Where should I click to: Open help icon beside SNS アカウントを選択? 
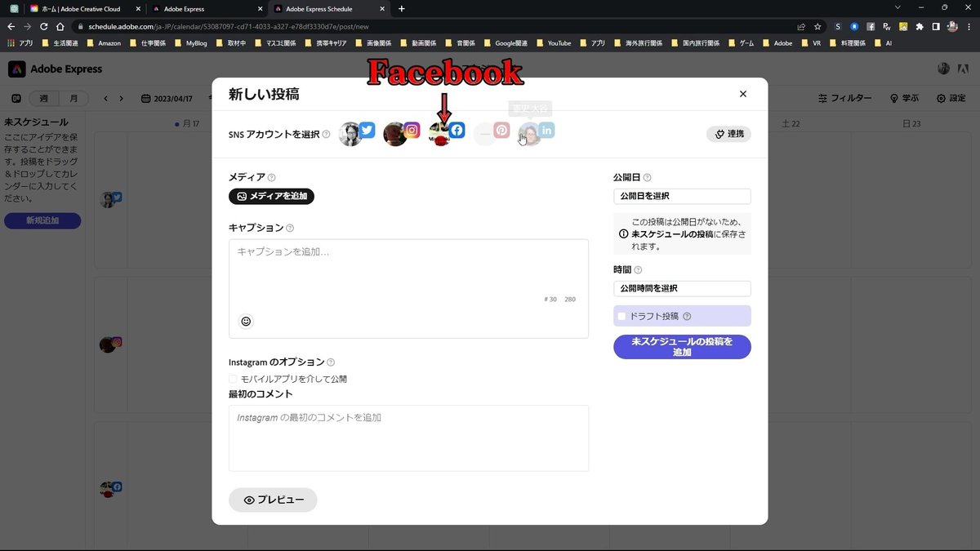click(x=327, y=134)
